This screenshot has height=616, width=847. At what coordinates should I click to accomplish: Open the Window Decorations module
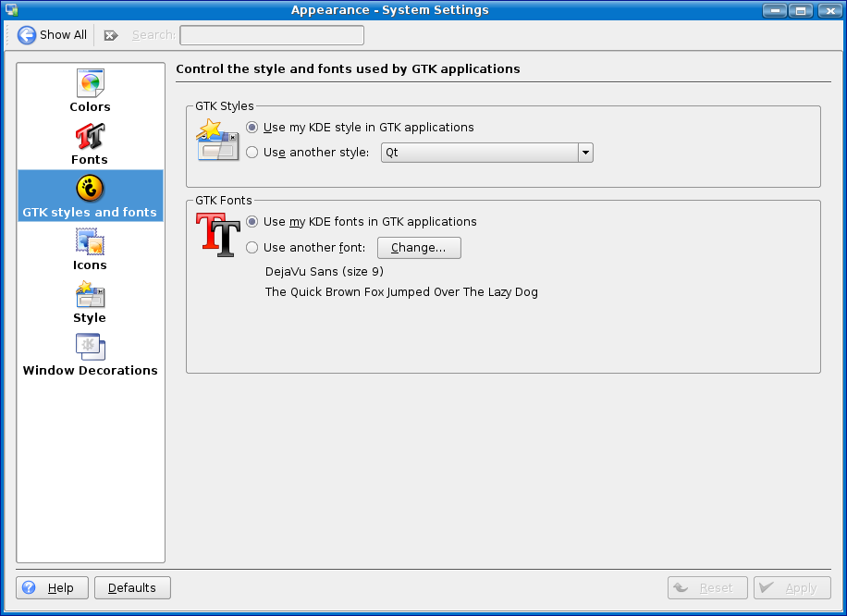(x=90, y=348)
